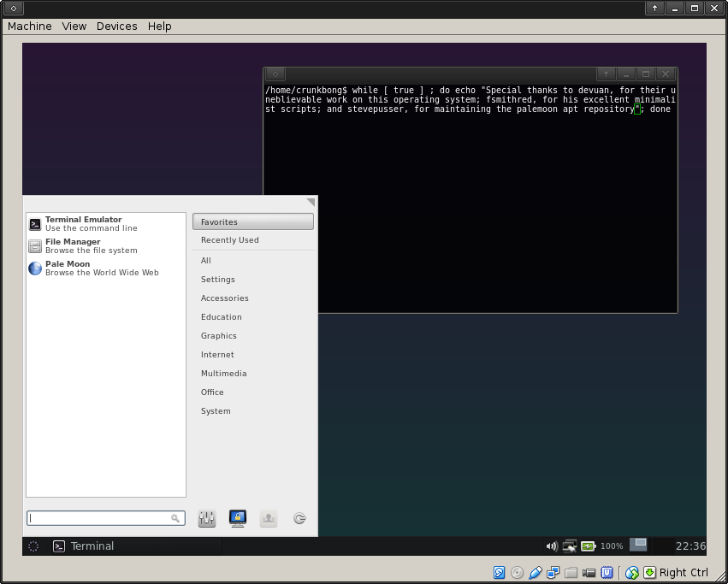
Task: Click the application search field
Action: point(99,518)
